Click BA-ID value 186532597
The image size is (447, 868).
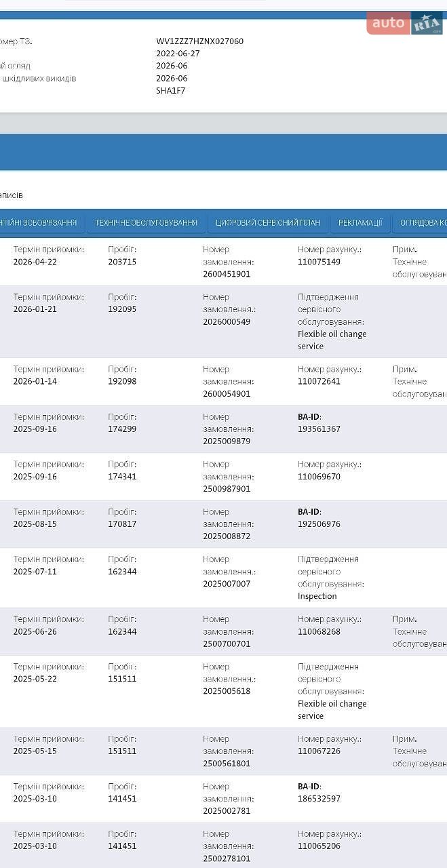click(319, 799)
